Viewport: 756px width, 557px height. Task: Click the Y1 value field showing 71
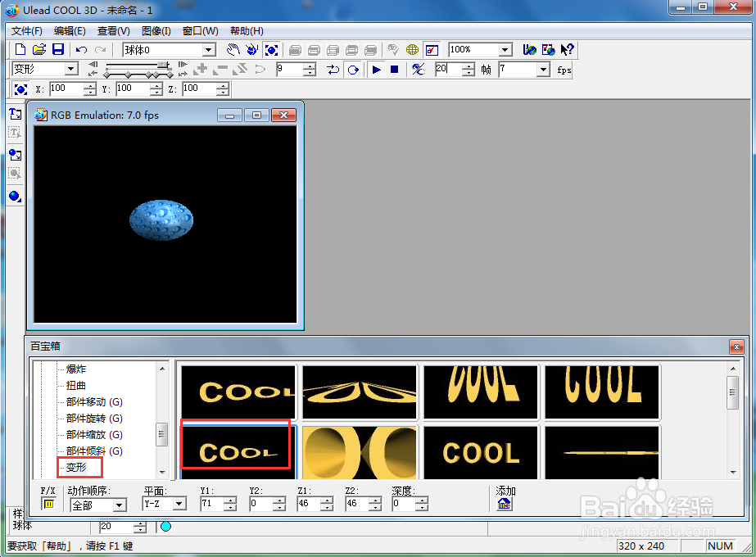click(212, 504)
